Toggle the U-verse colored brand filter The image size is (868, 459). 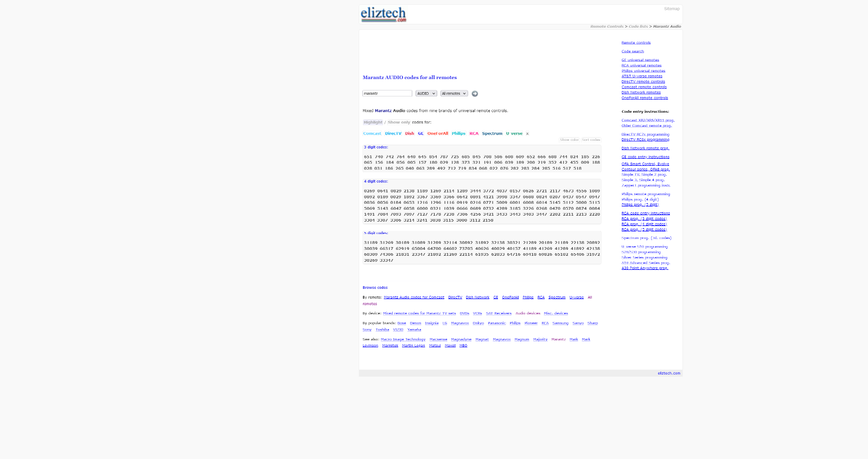(514, 133)
